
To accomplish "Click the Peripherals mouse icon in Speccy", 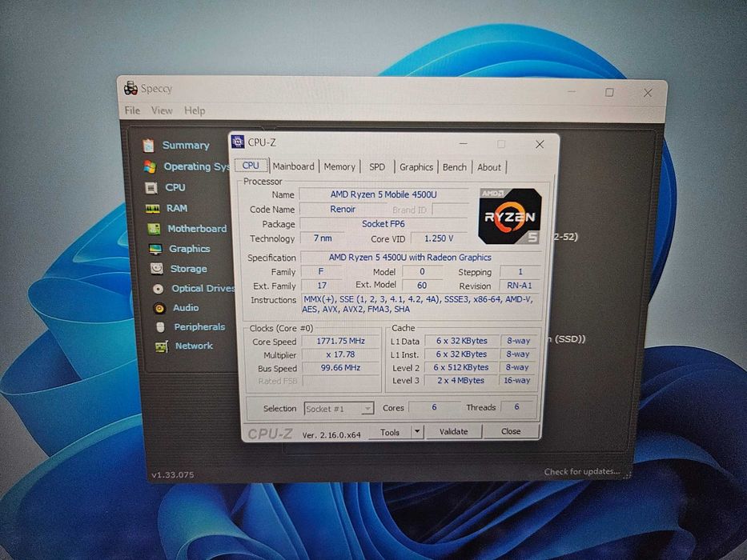I will pos(161,327).
